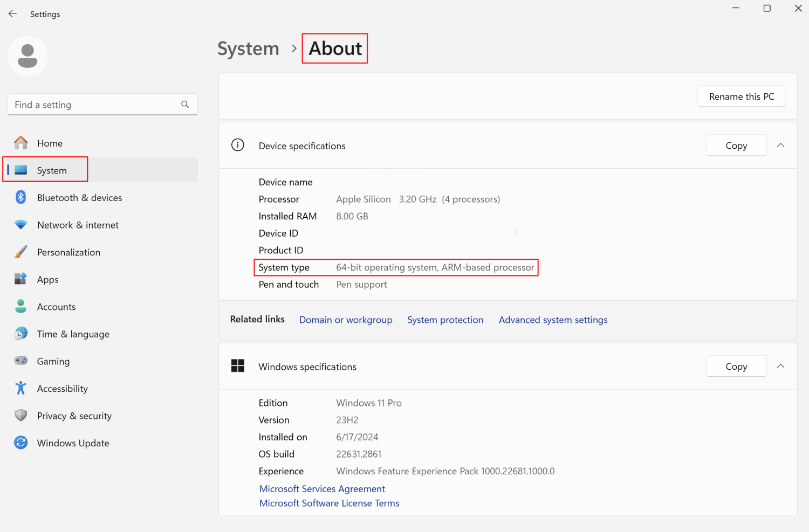Select the Gaming controller icon
Viewport: 809px width, 532px height.
pyautogui.click(x=20, y=361)
